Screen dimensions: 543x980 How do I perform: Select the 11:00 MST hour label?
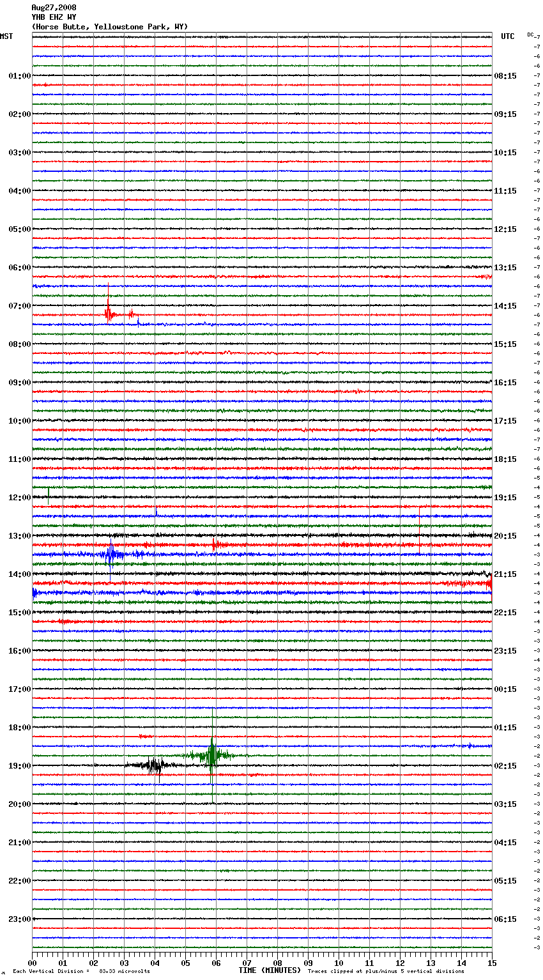click(x=20, y=459)
